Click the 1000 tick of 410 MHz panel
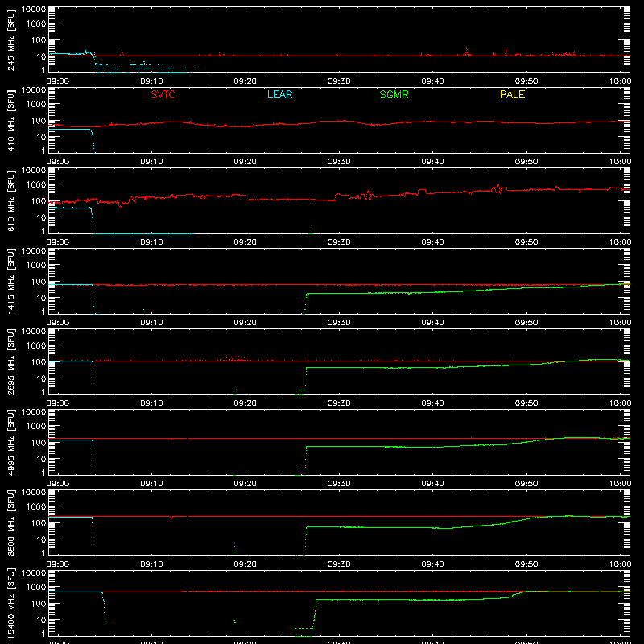Screen dimensions: 644x644 pos(36,105)
